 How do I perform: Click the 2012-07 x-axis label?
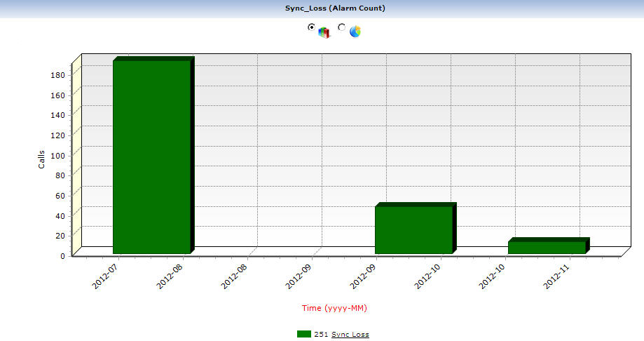(x=105, y=276)
